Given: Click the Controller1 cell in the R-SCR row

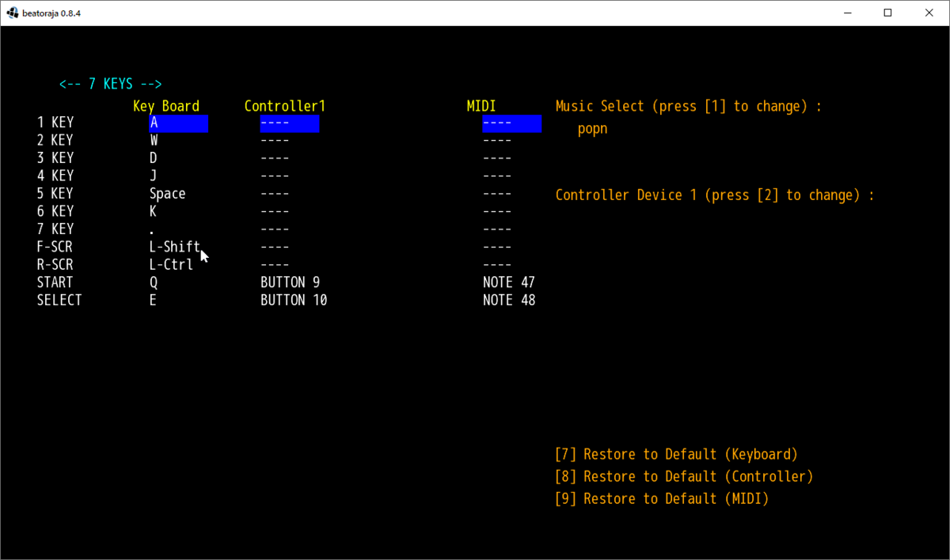Looking at the screenshot, I should (x=275, y=265).
